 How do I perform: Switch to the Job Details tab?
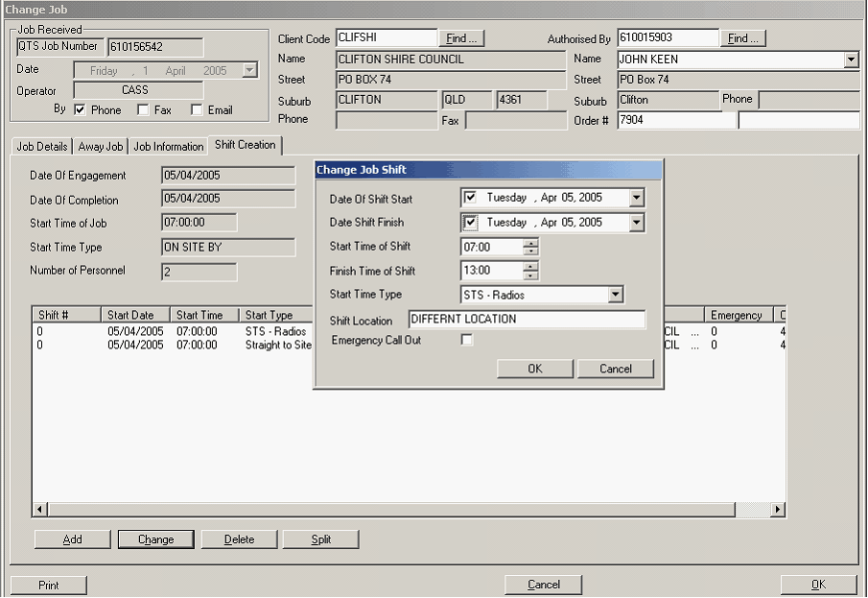tap(42, 147)
